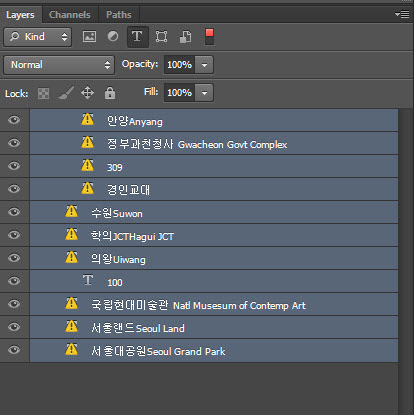414x415 pixels.
Task: Filter layers by pixel layer icon
Action: click(89, 36)
